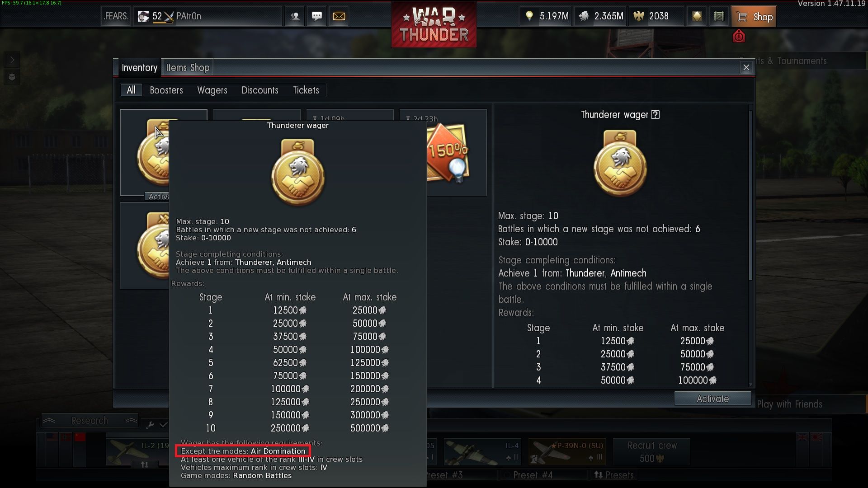Select the Wagers filter tab
The height and width of the screenshot is (488, 868).
click(x=212, y=90)
